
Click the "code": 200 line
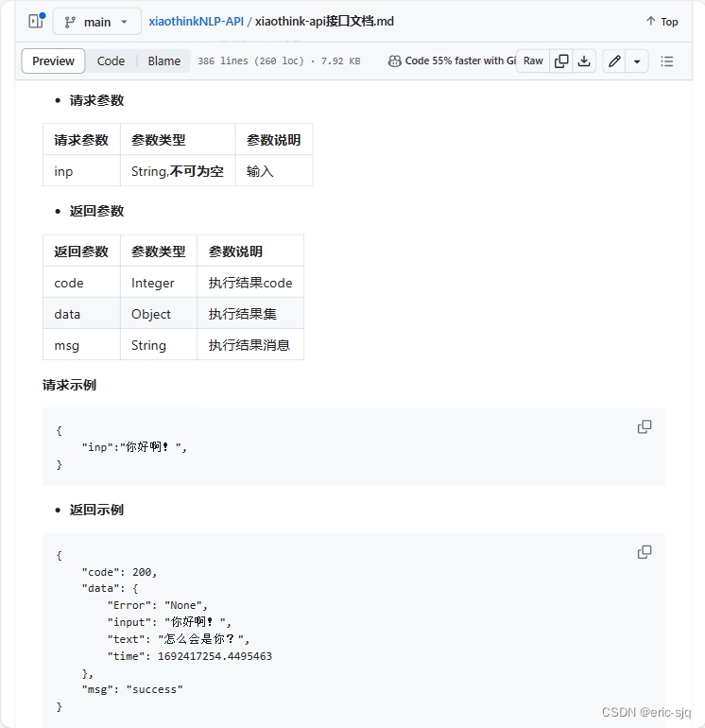(x=119, y=572)
